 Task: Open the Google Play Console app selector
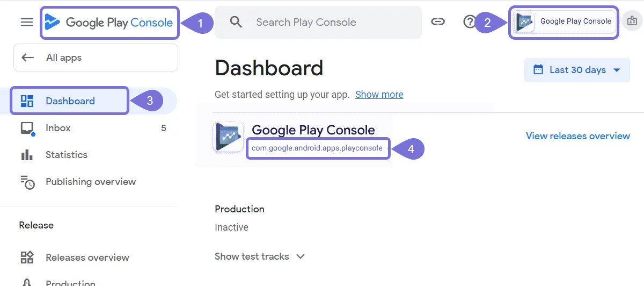pyautogui.click(x=563, y=22)
